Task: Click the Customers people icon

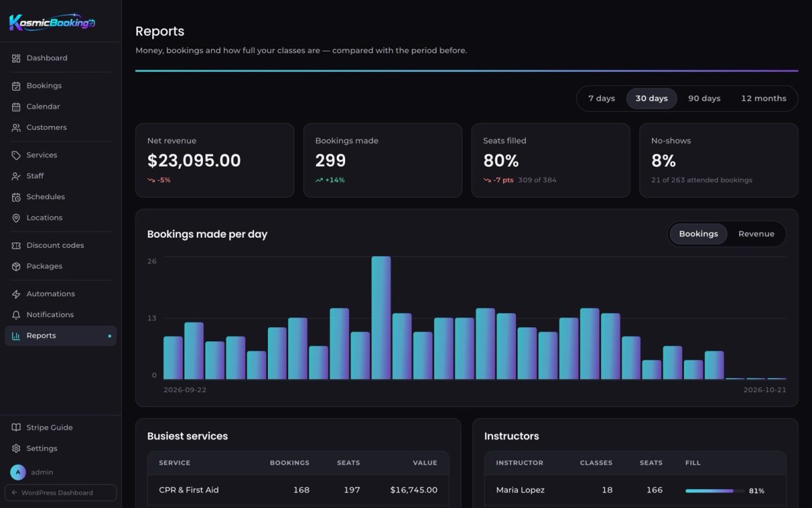Action: 16,127
